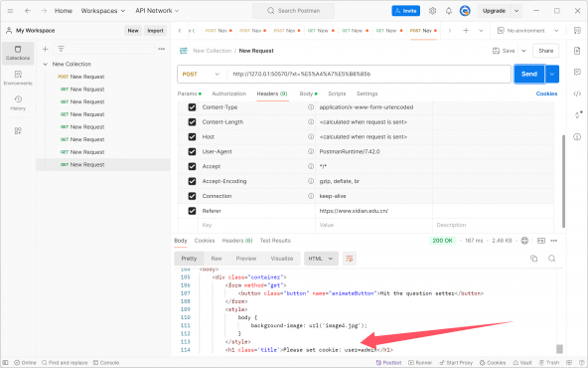Open the settings gear icon
Screen dimensions: 588x368
tap(432, 11)
